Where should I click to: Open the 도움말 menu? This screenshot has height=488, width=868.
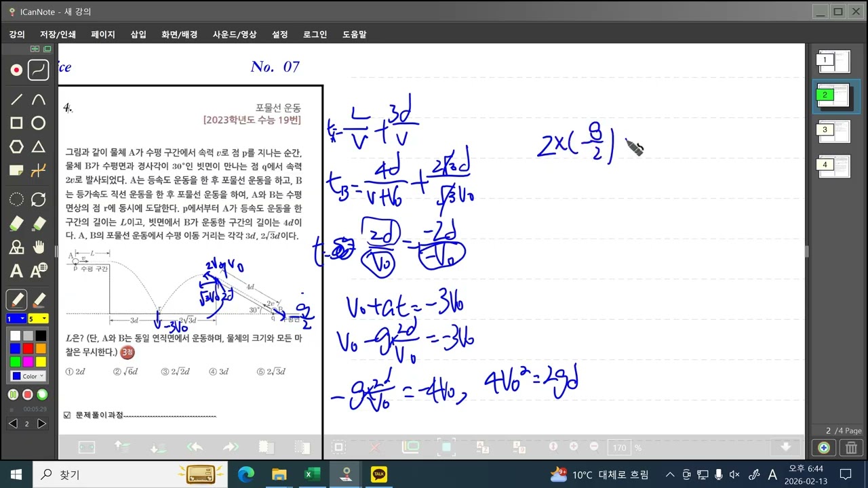(x=354, y=34)
